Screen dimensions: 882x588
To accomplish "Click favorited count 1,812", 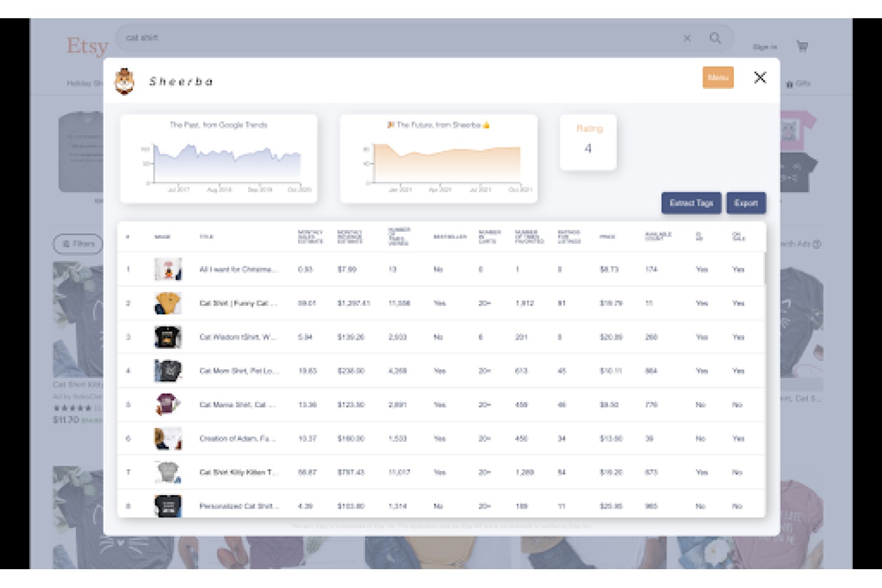I will [524, 303].
